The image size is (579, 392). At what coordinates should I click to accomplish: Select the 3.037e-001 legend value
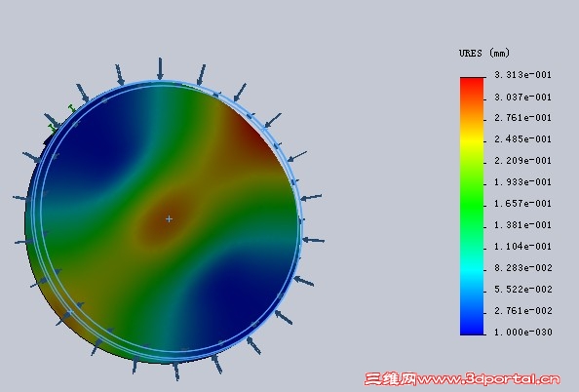point(522,98)
